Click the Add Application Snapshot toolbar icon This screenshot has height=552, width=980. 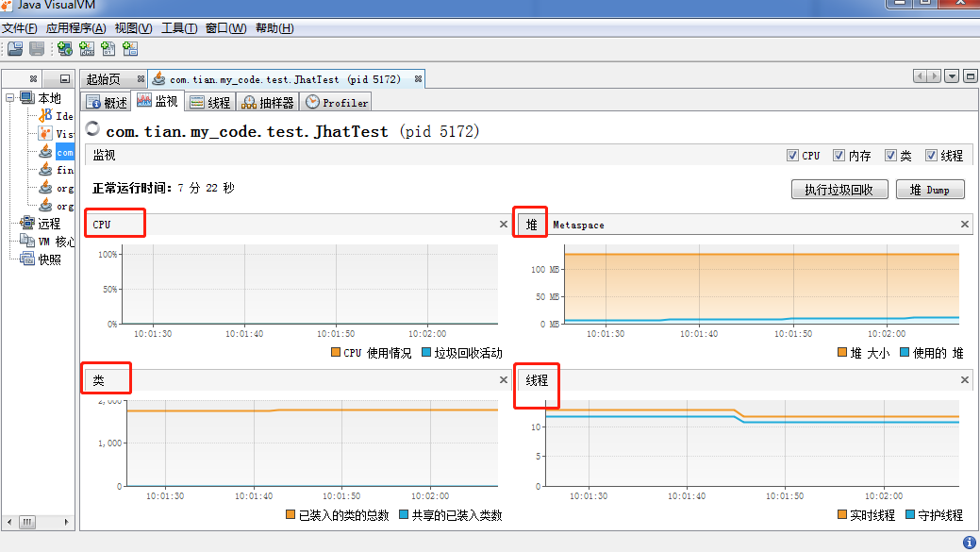click(130, 49)
